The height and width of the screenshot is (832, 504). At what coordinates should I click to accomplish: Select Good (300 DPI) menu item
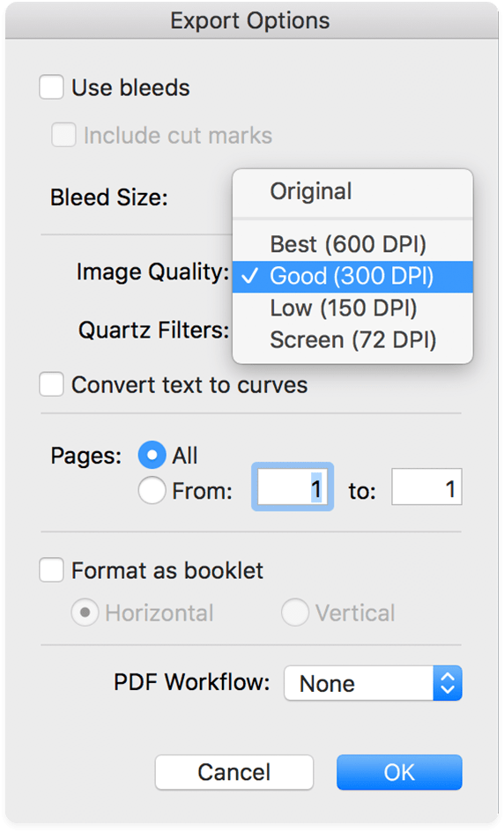[352, 277]
